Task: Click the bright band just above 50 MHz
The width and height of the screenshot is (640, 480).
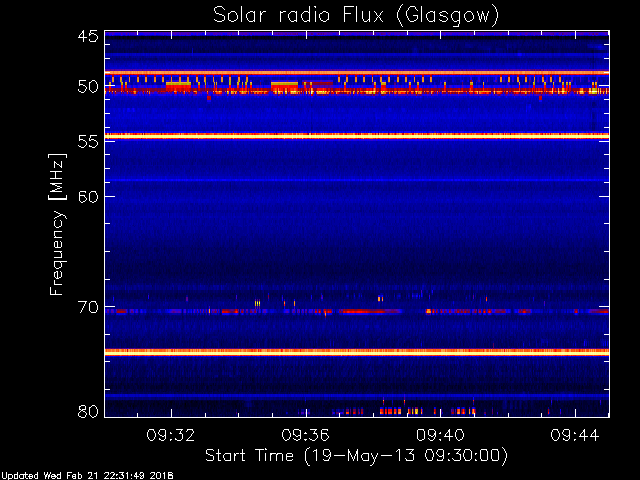Action: pyautogui.click(x=357, y=73)
